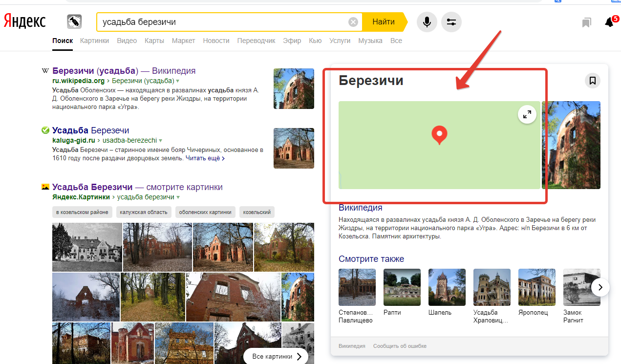The width and height of the screenshot is (621, 364).
Task: Open the Шапель thumbnail in see-also
Action: pos(447,287)
